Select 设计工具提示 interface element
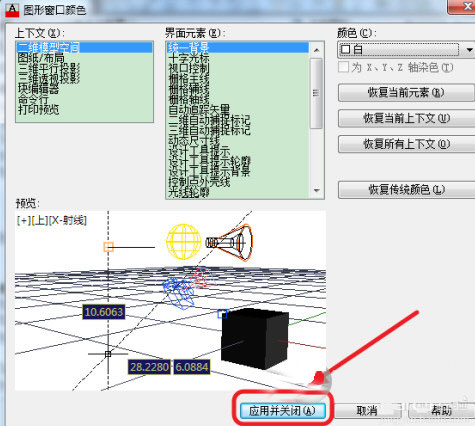 point(238,151)
